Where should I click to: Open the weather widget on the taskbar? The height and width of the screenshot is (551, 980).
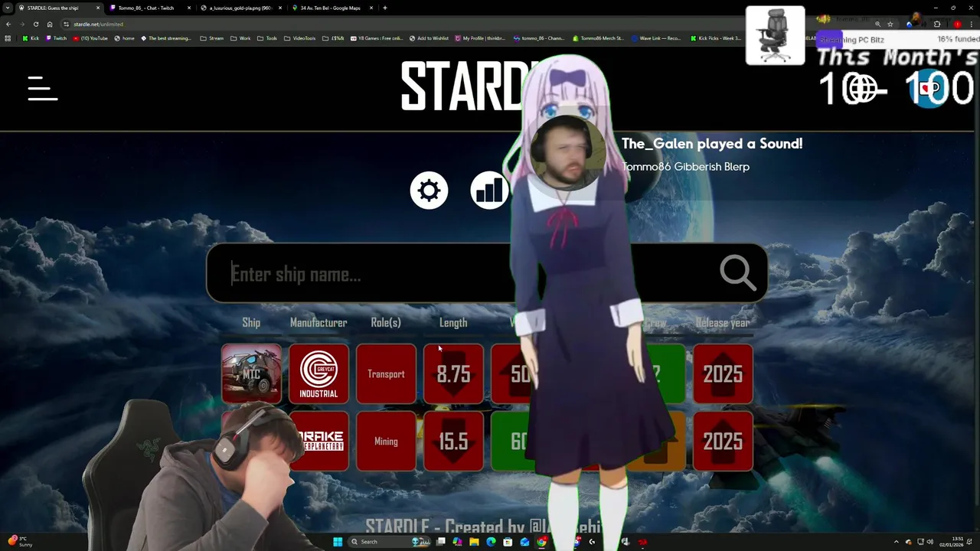18,541
